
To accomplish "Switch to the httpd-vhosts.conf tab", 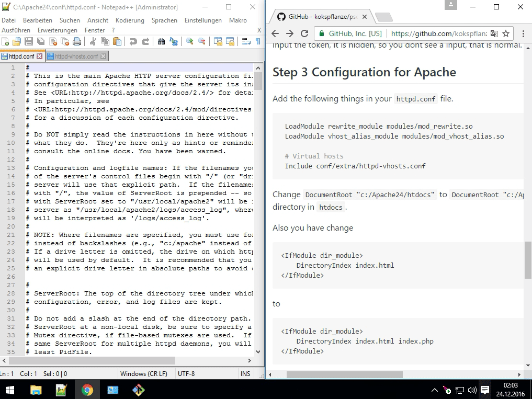I will (x=76, y=56).
